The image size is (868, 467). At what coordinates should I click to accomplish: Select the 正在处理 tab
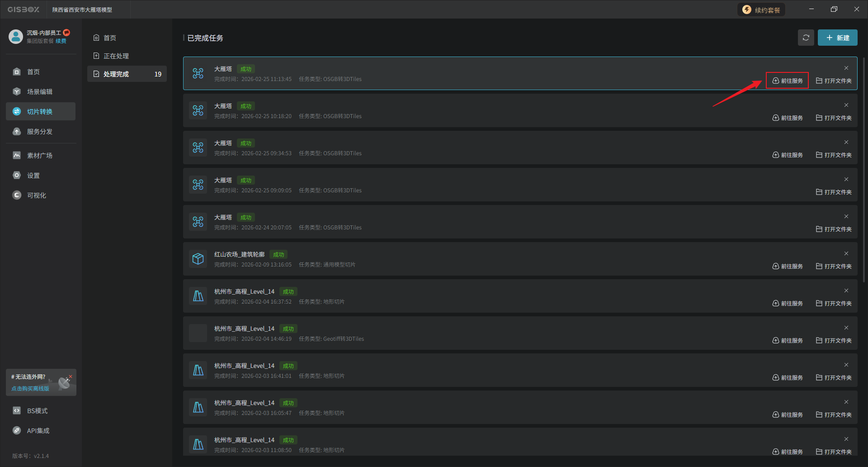[x=116, y=56]
